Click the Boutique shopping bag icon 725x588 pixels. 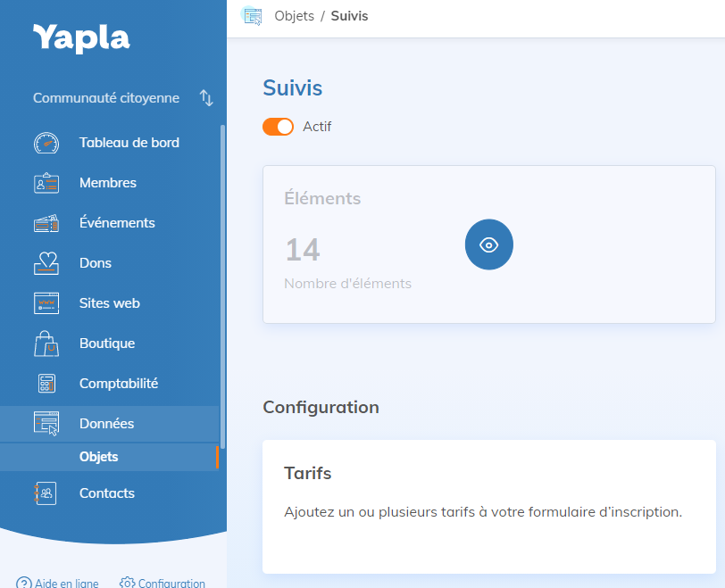46,344
